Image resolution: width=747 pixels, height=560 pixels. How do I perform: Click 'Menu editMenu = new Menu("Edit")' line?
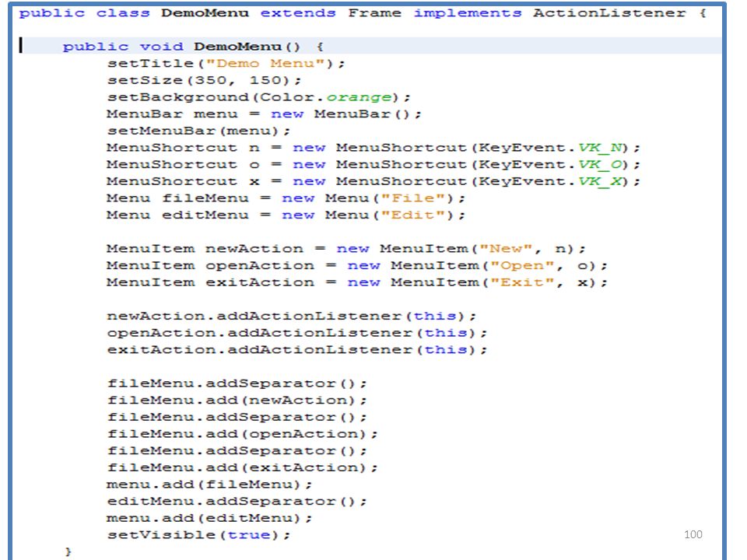286,215
